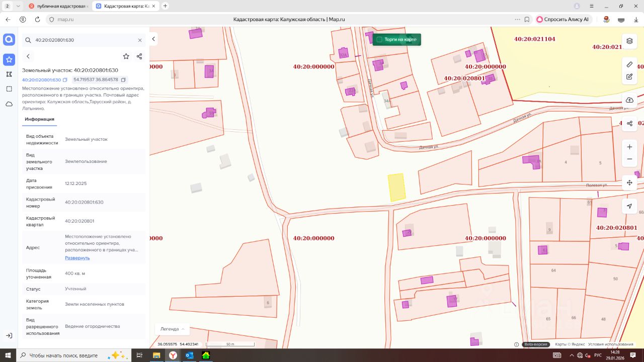Select the 'Информация' tab

coord(39,119)
